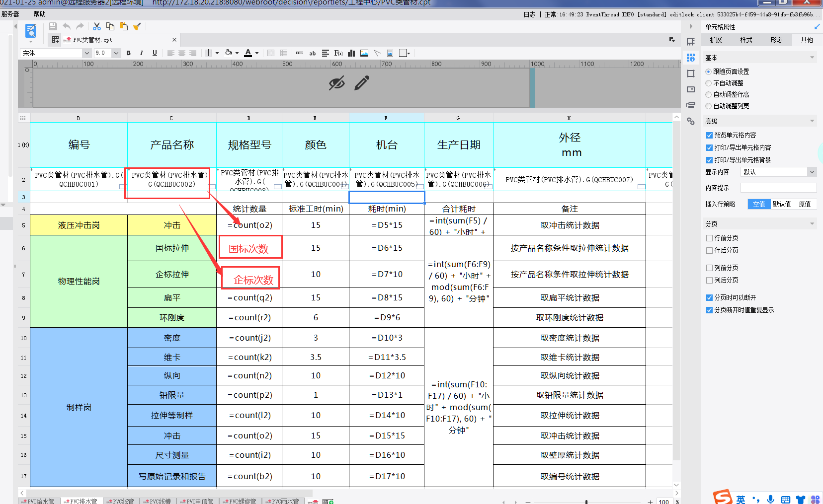
Task: Toggle 分页时可以断开 checkbox
Action: pyautogui.click(x=709, y=297)
